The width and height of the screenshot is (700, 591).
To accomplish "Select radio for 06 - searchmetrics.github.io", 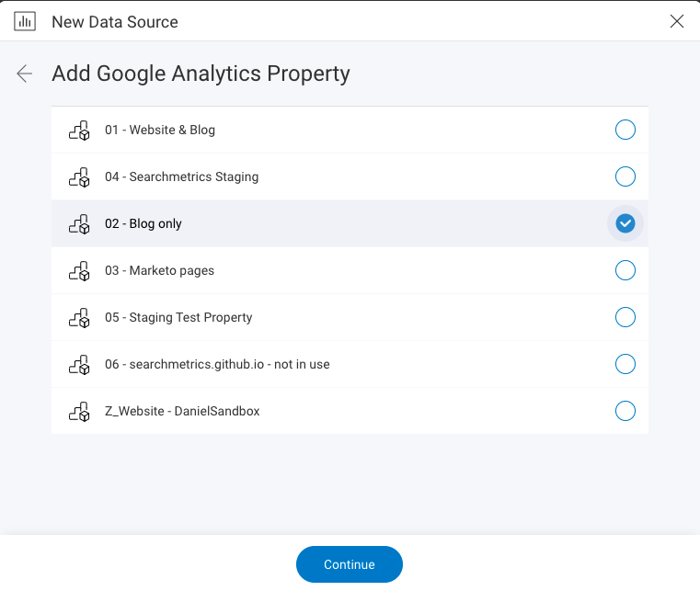I will pos(625,364).
